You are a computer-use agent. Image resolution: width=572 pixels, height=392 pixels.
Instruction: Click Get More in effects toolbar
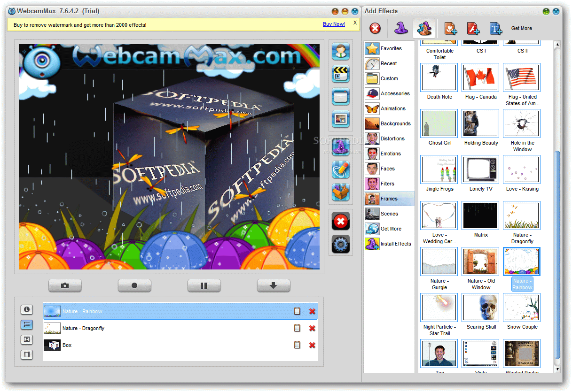[522, 28]
